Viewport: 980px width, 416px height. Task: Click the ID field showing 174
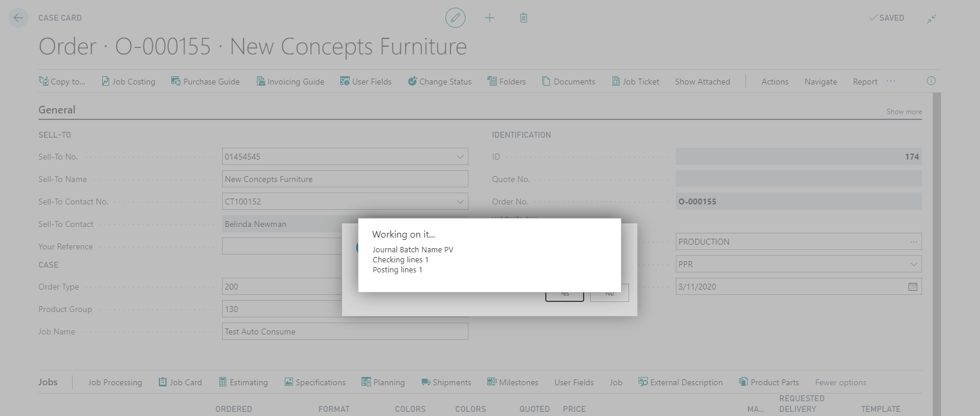click(x=799, y=157)
